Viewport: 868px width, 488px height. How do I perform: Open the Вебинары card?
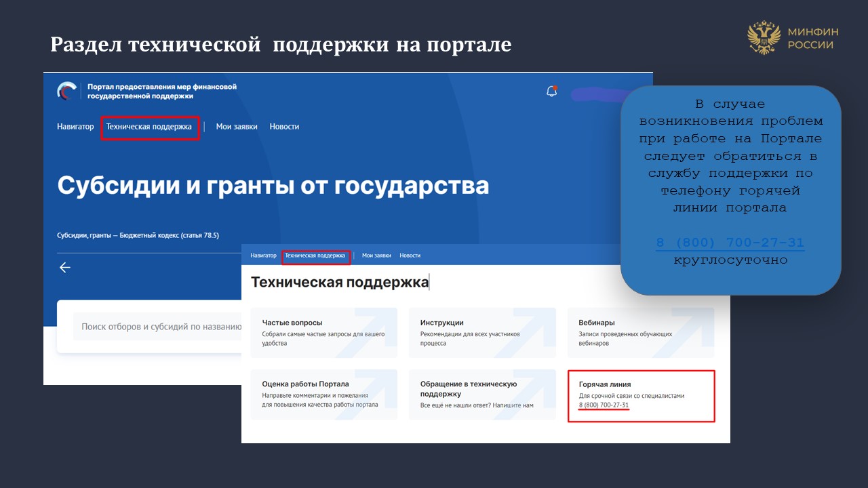point(640,332)
